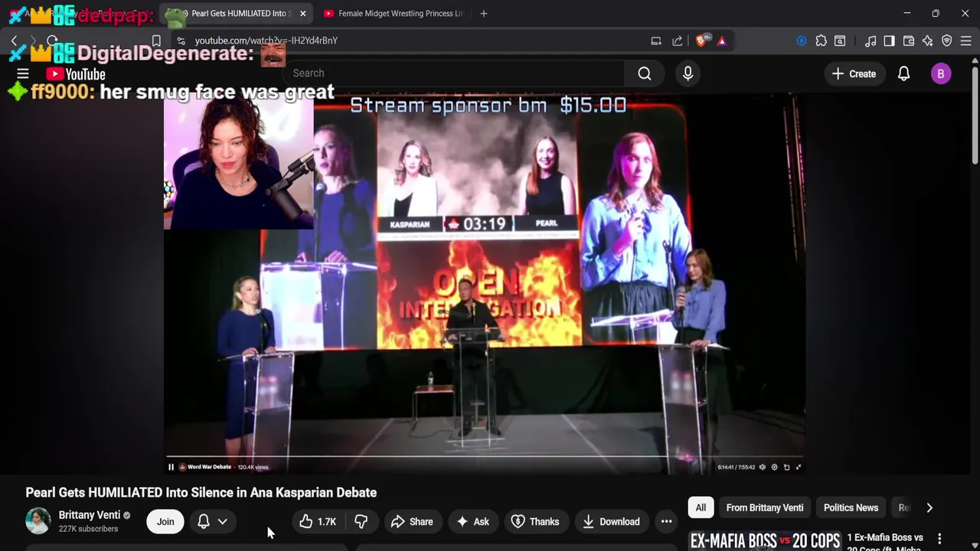Open 1 Ex-Mafia Boss vs 20 Cops title
This screenshot has height=551, width=980.
pos(886,543)
